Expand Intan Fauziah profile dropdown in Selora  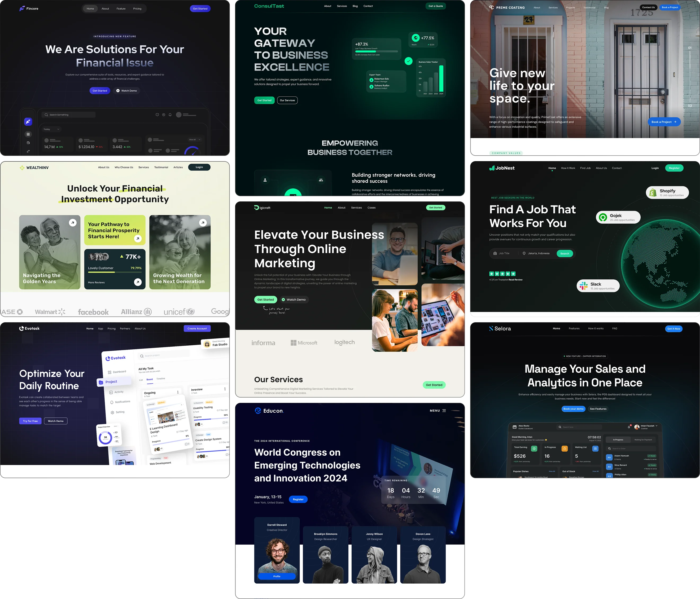(x=657, y=426)
